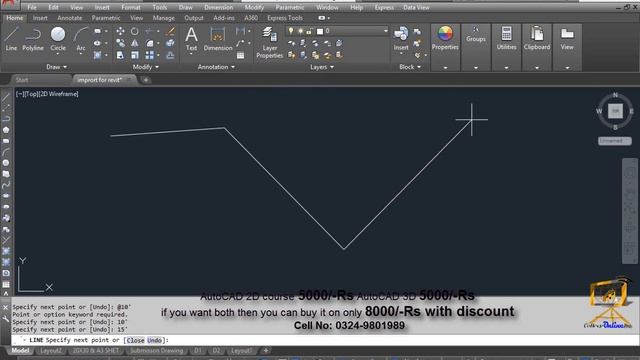Image resolution: width=640 pixels, height=360 pixels.
Task: Choose the Trim tool in Modify panel
Action: [x=150, y=31]
